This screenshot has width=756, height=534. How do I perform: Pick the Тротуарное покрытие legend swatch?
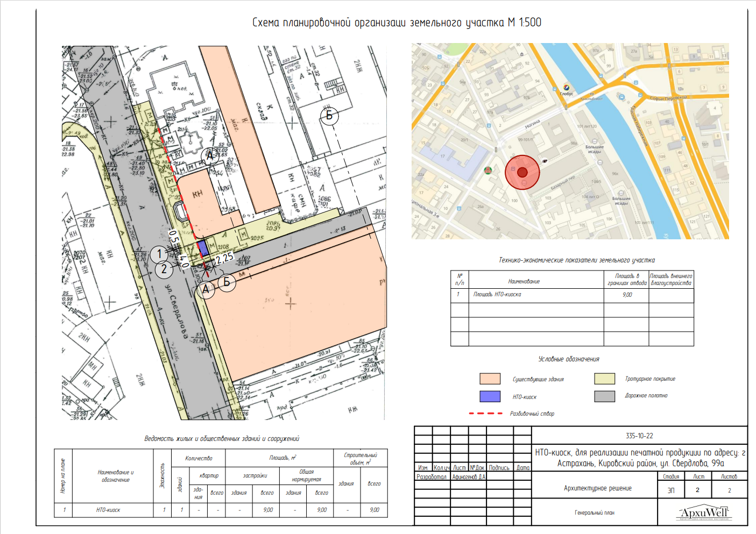click(604, 379)
